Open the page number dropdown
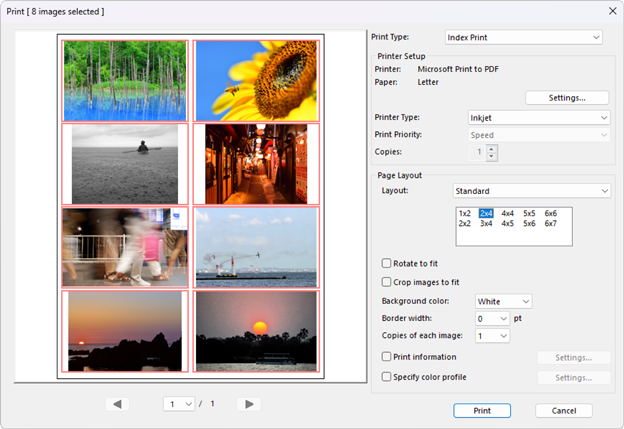Image resolution: width=624 pixels, height=429 pixels. [179, 404]
